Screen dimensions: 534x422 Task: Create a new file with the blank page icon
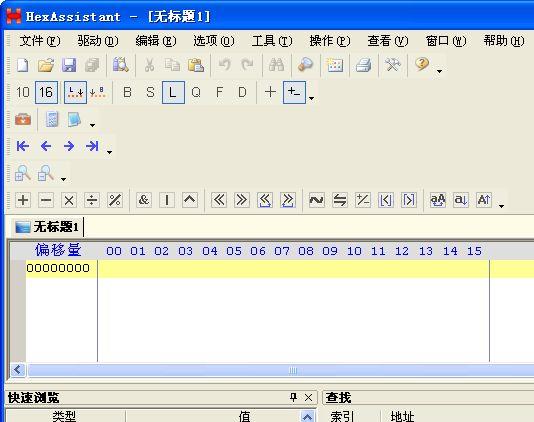22,65
